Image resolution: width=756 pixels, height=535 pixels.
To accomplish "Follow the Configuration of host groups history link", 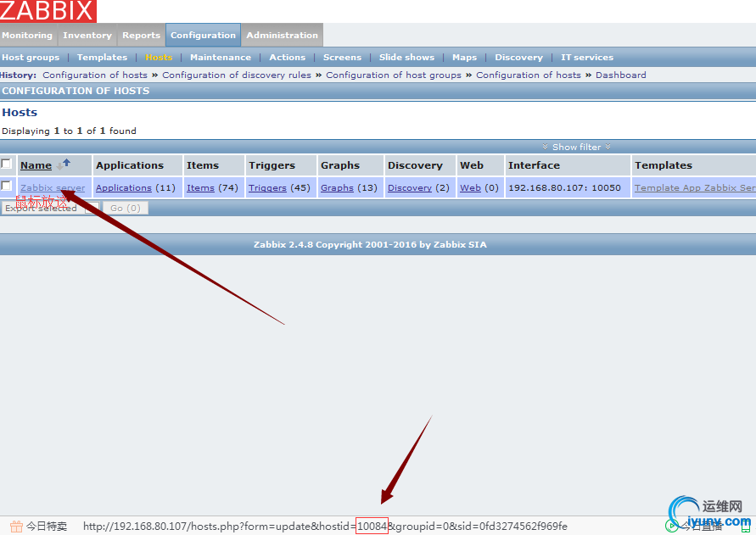I will click(394, 75).
